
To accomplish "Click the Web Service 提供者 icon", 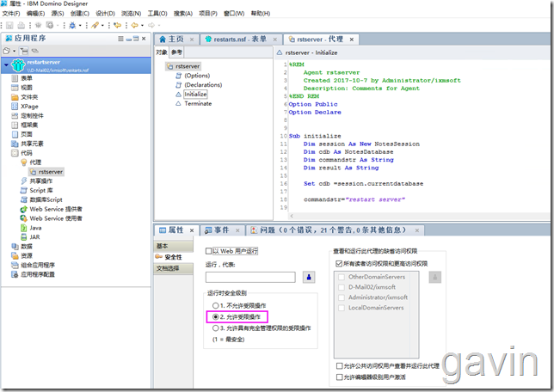I will tap(24, 209).
